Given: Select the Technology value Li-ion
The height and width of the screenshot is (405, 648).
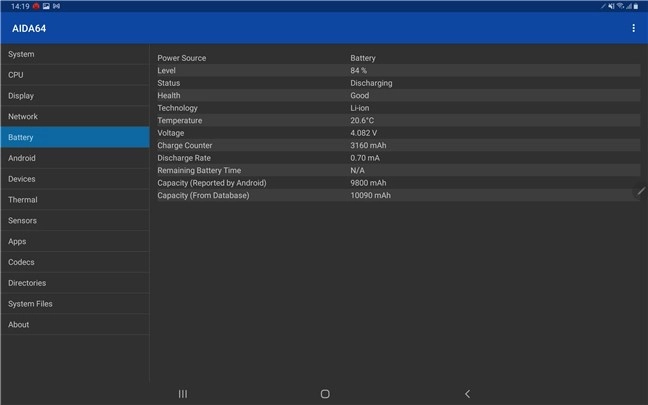Looking at the screenshot, I should tap(360, 108).
